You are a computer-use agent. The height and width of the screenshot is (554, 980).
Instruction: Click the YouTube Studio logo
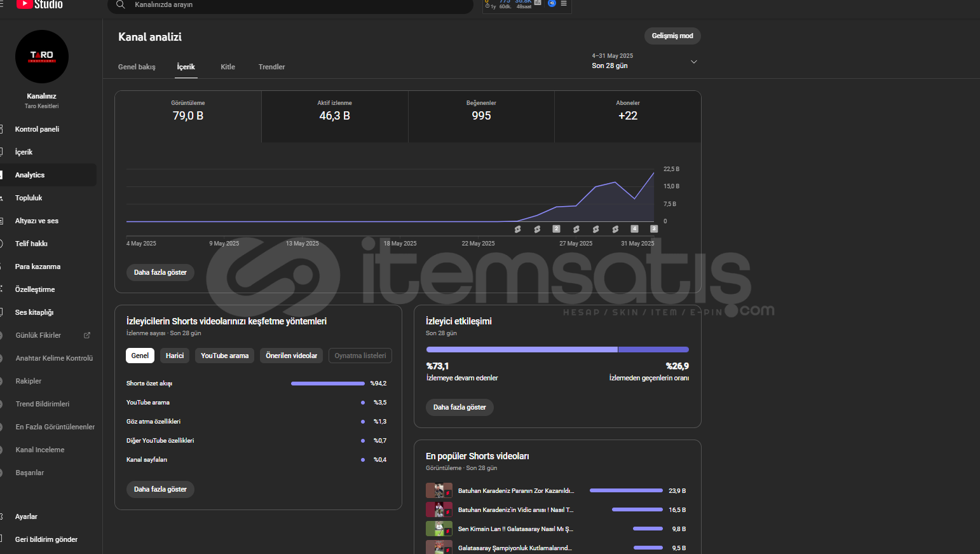pos(39,4)
